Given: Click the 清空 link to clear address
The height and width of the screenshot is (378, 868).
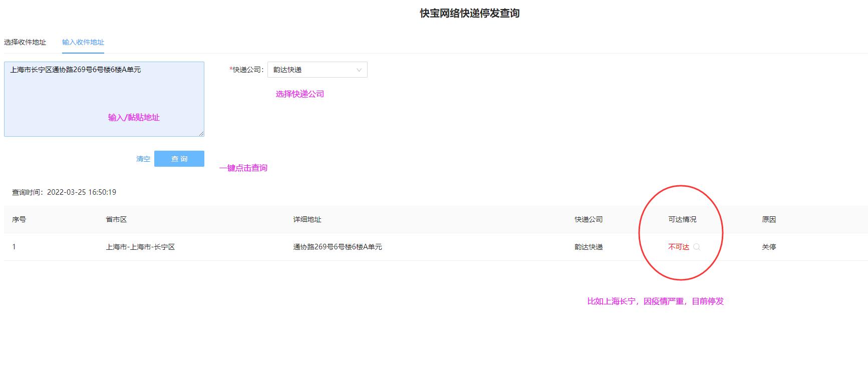Looking at the screenshot, I should [x=143, y=159].
